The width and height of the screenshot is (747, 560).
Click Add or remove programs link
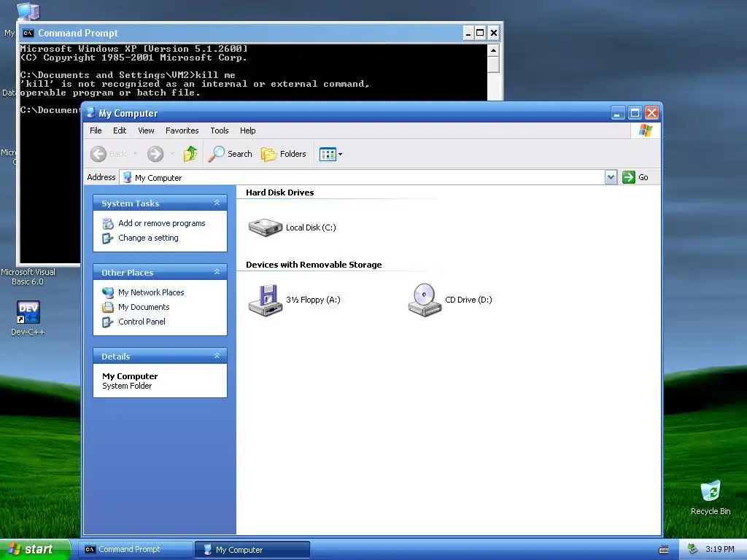click(x=161, y=223)
